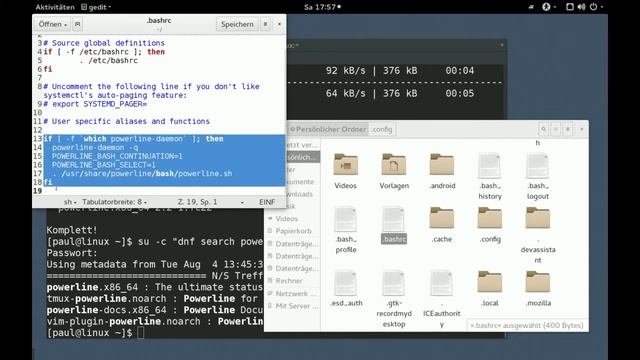The image size is (640, 360).
Task: Select the .bashrc file icon
Action: [393, 219]
